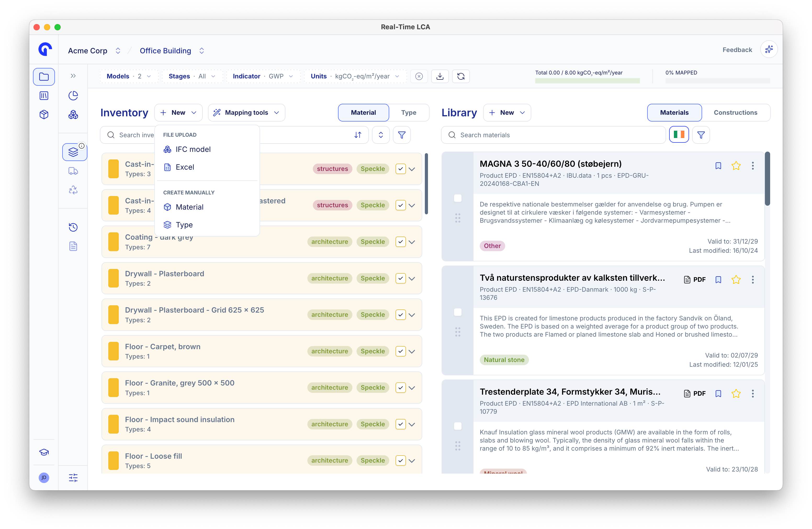Select the Trestenderplate 34 material checkbox

coord(458,426)
